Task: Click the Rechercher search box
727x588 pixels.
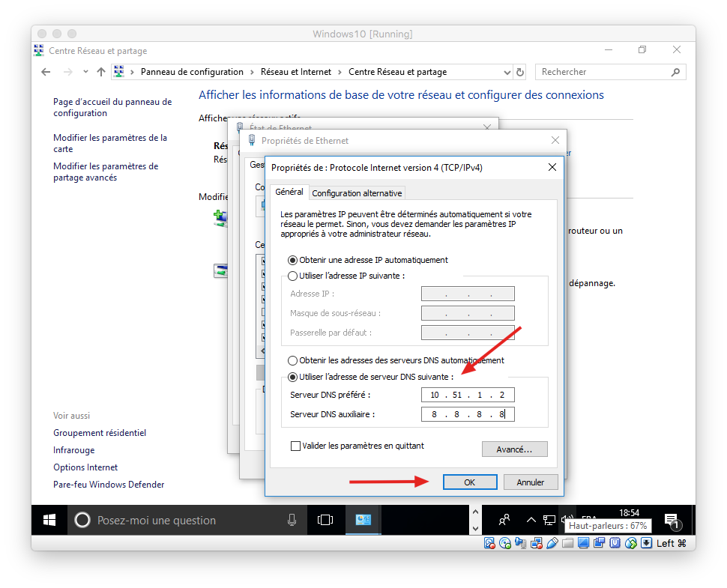Action: click(610, 73)
